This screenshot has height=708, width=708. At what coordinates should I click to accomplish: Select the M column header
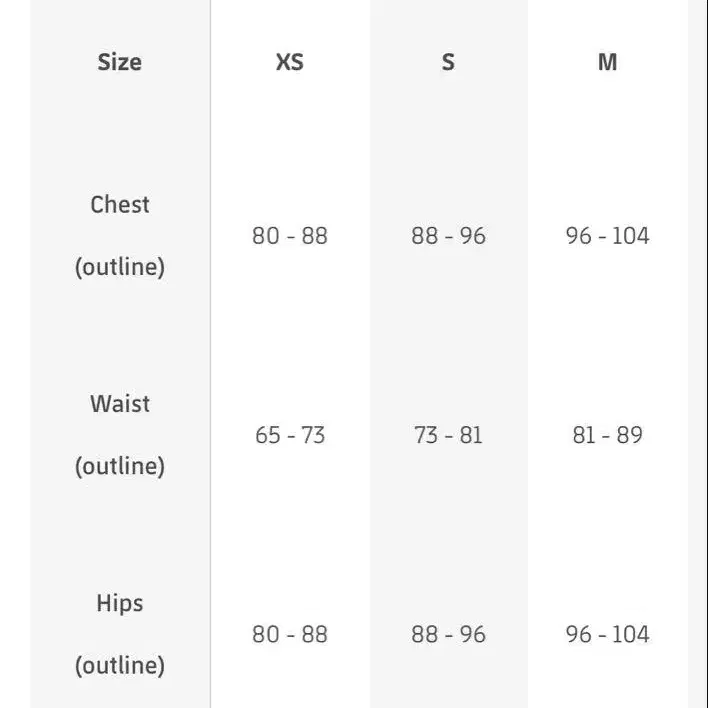click(607, 62)
